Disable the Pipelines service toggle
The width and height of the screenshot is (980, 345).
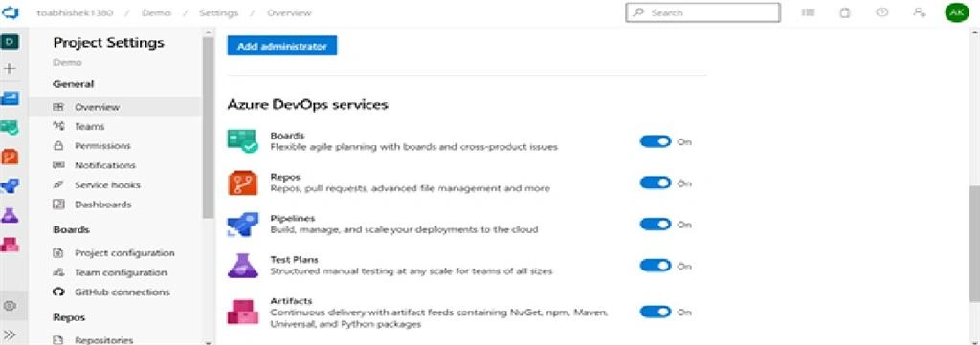655,225
